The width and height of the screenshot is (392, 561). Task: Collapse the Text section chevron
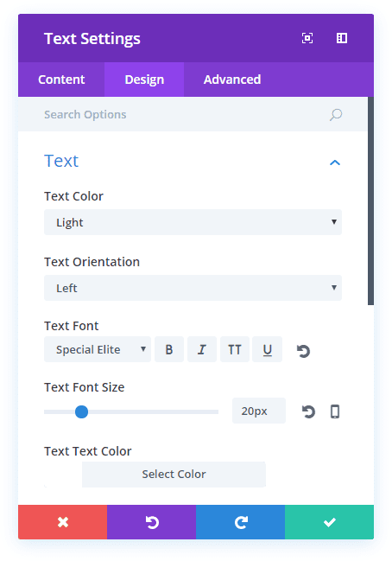(335, 163)
